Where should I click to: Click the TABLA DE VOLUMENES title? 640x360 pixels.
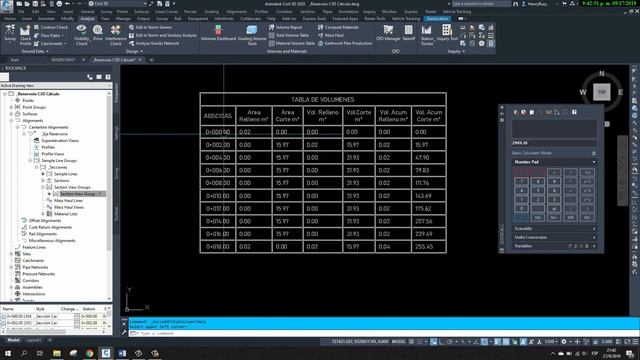[x=322, y=100]
